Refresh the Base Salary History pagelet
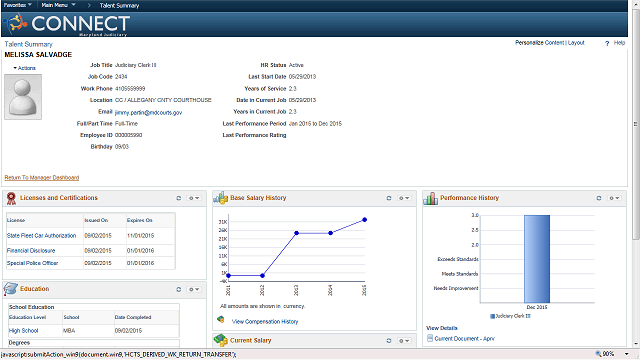 click(389, 198)
